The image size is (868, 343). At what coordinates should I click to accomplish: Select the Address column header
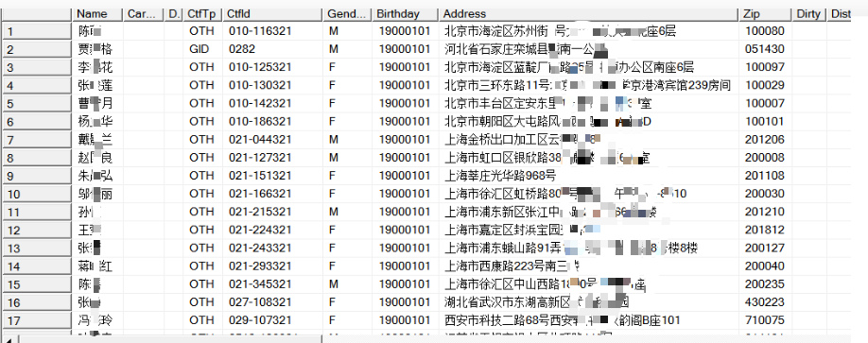point(589,14)
